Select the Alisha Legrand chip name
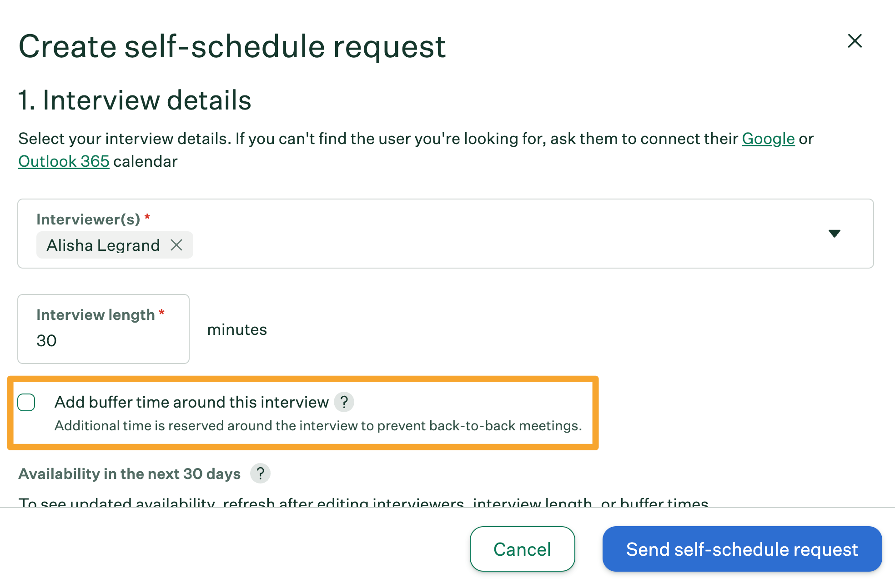895x588 pixels. (103, 245)
